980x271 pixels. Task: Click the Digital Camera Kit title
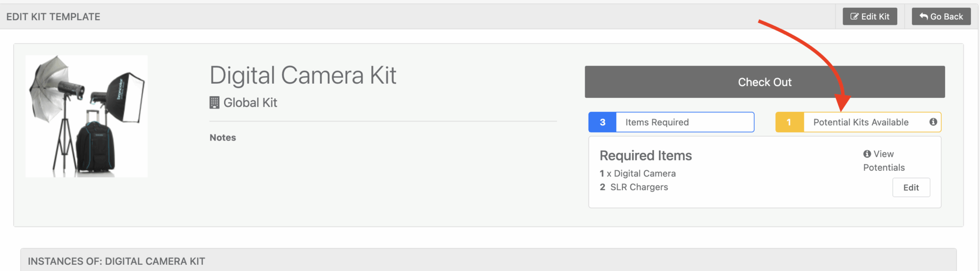[x=303, y=76]
